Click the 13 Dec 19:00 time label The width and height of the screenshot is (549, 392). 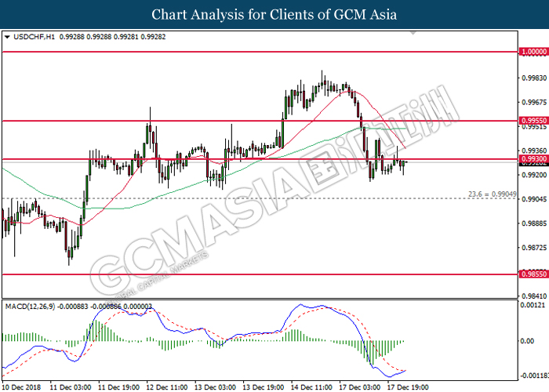[264, 387]
